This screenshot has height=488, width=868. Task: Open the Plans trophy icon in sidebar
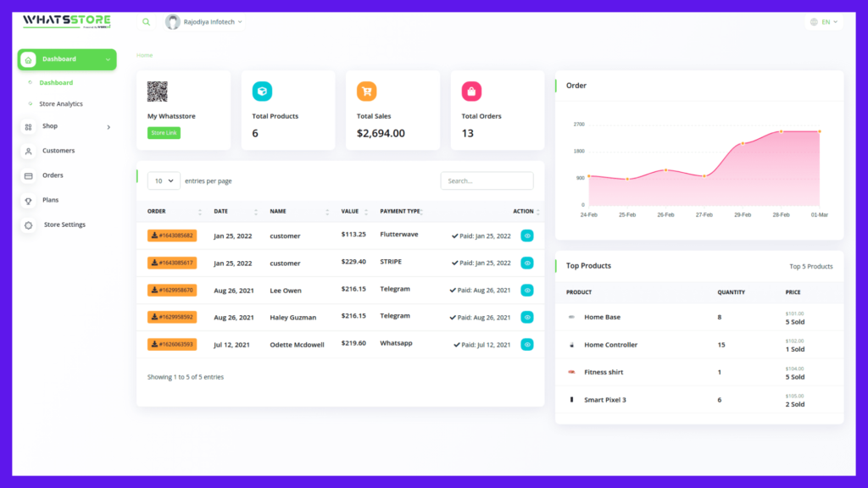[x=28, y=201]
